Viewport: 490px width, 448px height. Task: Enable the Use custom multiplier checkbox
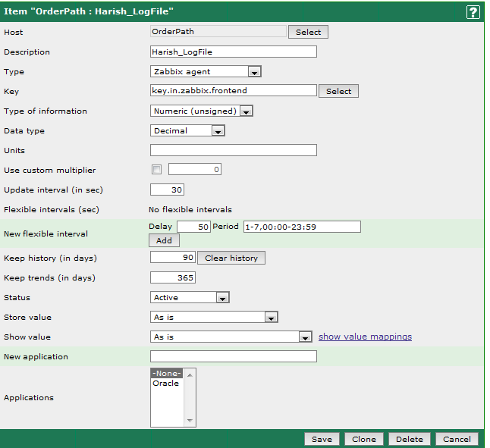point(157,169)
